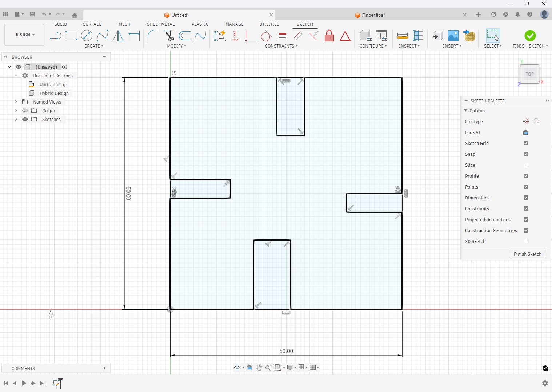Hide the Sketches folder visibility
Viewport: 552px width, 392px height.
(x=25, y=119)
